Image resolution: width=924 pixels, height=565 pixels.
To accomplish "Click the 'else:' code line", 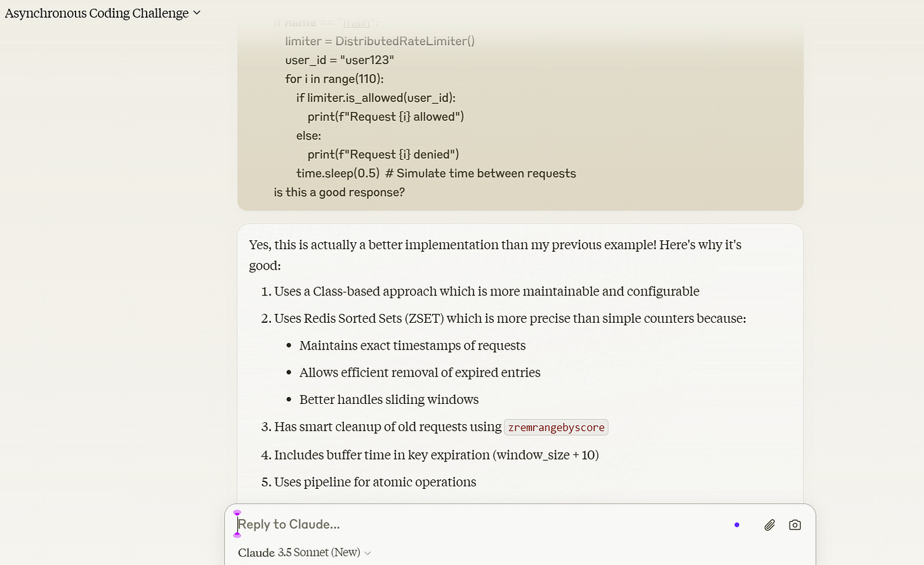I will click(308, 136).
